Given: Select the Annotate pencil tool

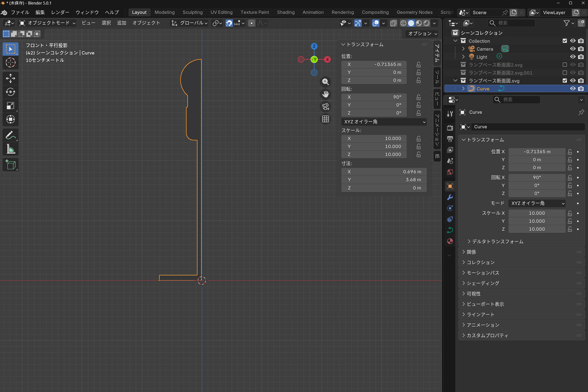Looking at the screenshot, I should click(x=10, y=135).
